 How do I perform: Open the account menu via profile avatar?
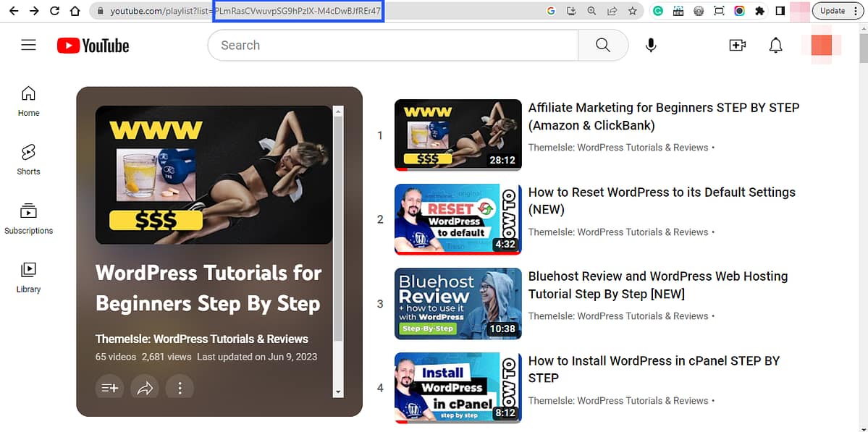click(822, 45)
